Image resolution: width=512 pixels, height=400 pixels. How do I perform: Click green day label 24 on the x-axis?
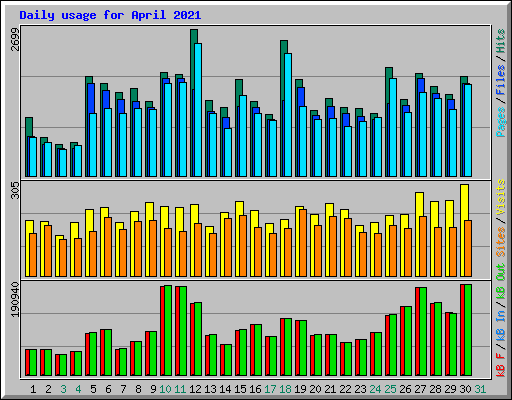(375, 389)
